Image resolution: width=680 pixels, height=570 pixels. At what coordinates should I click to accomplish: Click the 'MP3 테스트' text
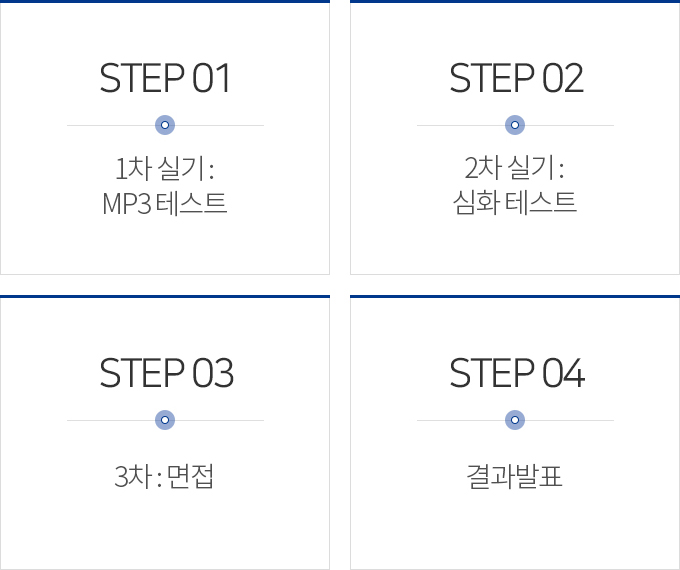(x=165, y=203)
